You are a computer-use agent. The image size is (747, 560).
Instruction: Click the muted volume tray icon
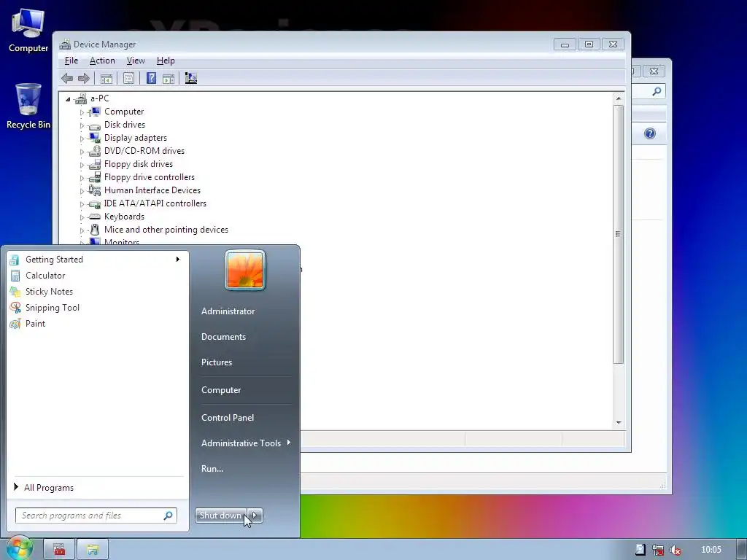click(x=675, y=550)
